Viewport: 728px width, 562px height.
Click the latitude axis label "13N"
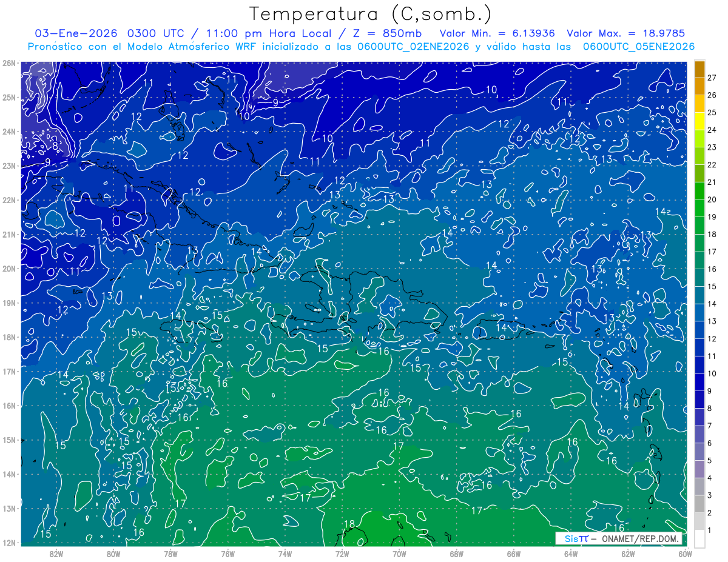(9, 508)
